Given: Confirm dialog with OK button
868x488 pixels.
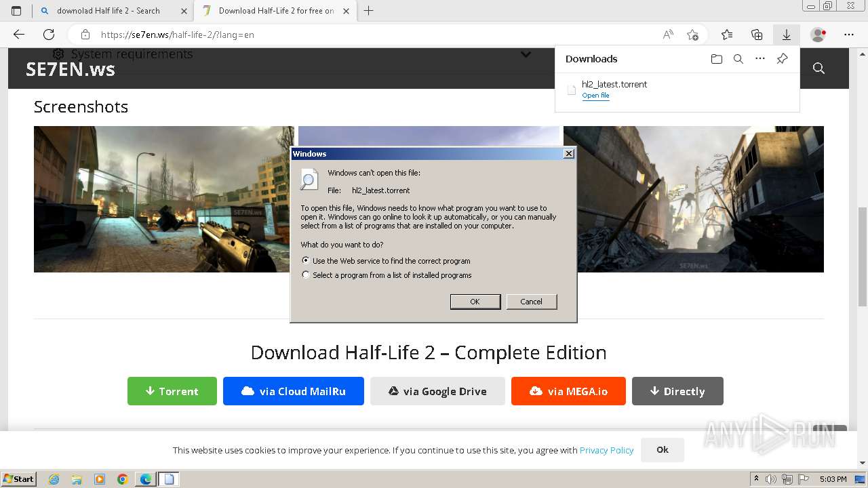Looking at the screenshot, I should [x=475, y=302].
